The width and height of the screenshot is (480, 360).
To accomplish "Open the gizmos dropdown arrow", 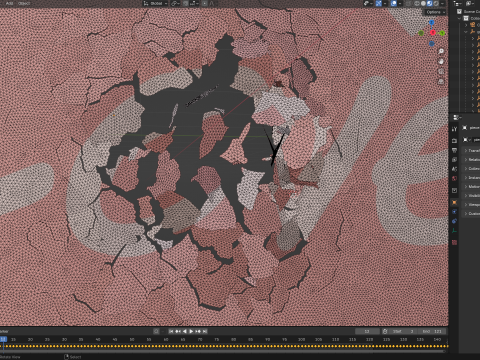I will [385, 3].
